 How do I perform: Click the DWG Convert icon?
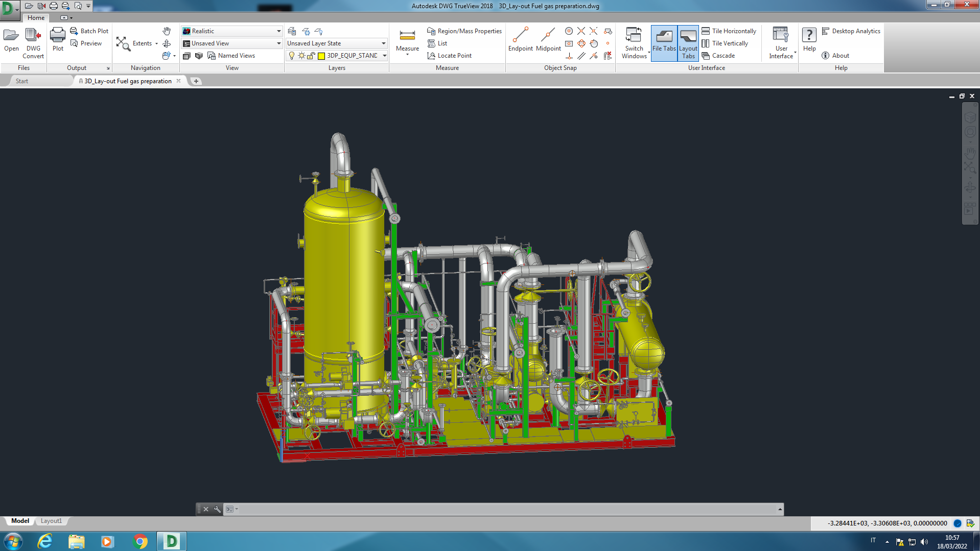pos(33,36)
